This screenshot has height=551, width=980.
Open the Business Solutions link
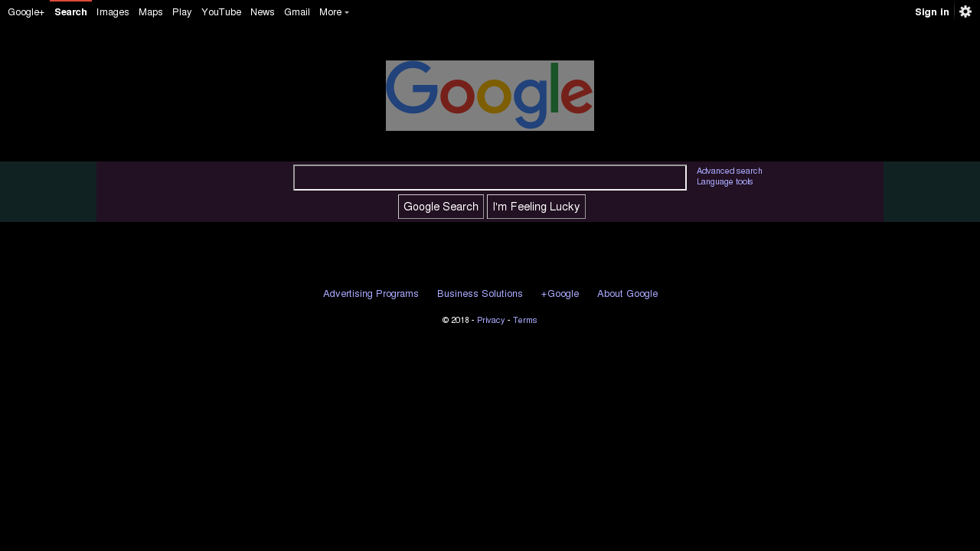point(480,294)
